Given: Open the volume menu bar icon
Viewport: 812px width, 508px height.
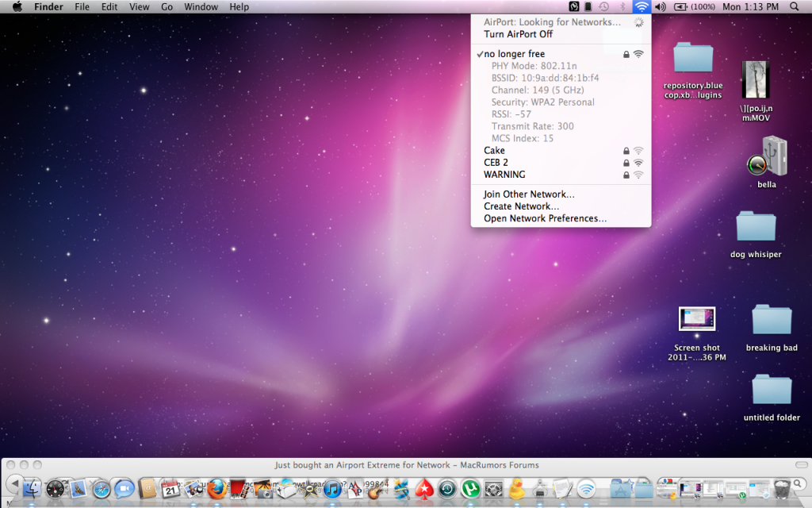Looking at the screenshot, I should coord(661,6).
